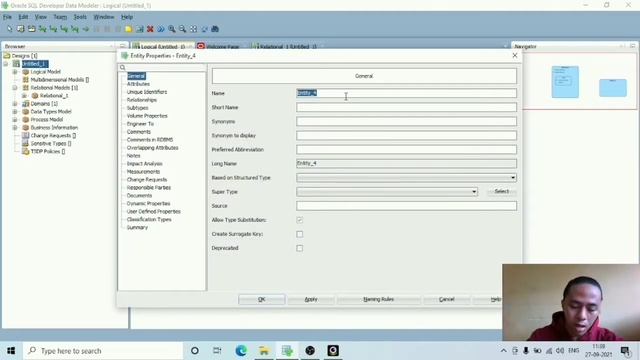Expand the Business Information node
Viewport: 640px width, 360px height.
coord(15,127)
